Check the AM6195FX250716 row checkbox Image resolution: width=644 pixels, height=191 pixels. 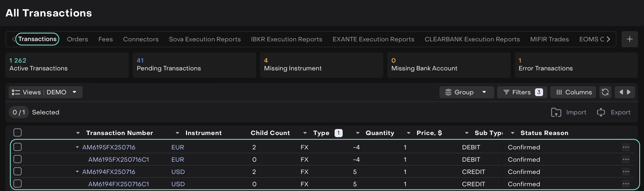[18, 147]
